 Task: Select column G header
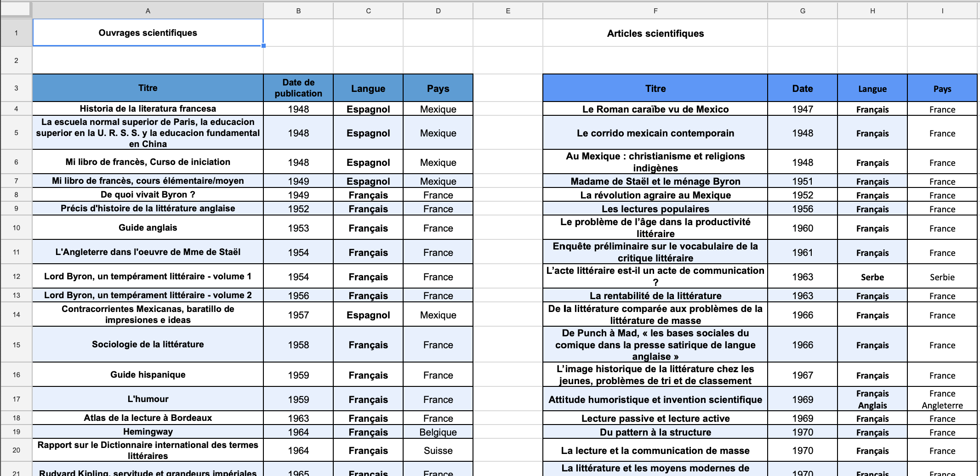coord(803,11)
